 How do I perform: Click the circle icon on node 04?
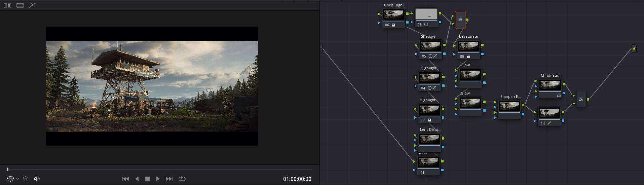point(429,88)
